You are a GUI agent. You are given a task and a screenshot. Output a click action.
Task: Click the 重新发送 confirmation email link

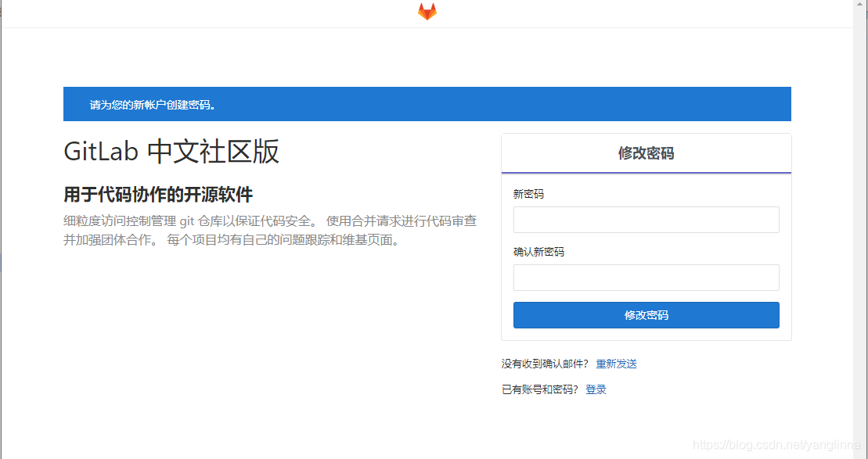pos(615,363)
